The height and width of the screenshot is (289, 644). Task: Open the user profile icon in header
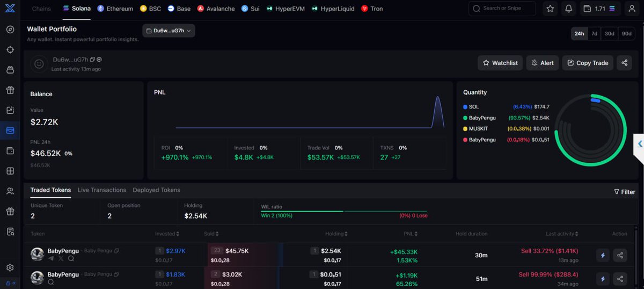[632, 9]
